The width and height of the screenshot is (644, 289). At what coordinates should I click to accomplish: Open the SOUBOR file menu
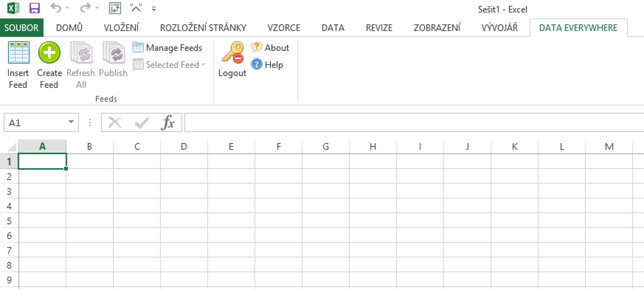click(x=22, y=28)
